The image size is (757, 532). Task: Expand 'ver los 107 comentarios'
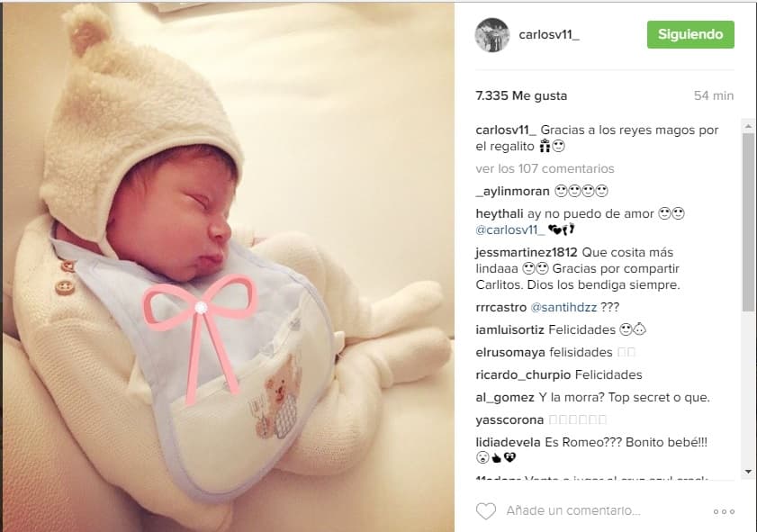point(545,168)
